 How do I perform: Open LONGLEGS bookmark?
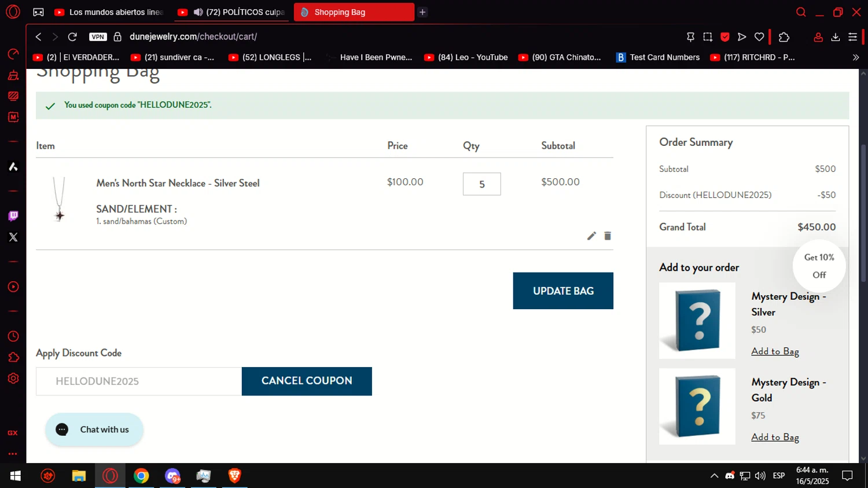coord(270,57)
